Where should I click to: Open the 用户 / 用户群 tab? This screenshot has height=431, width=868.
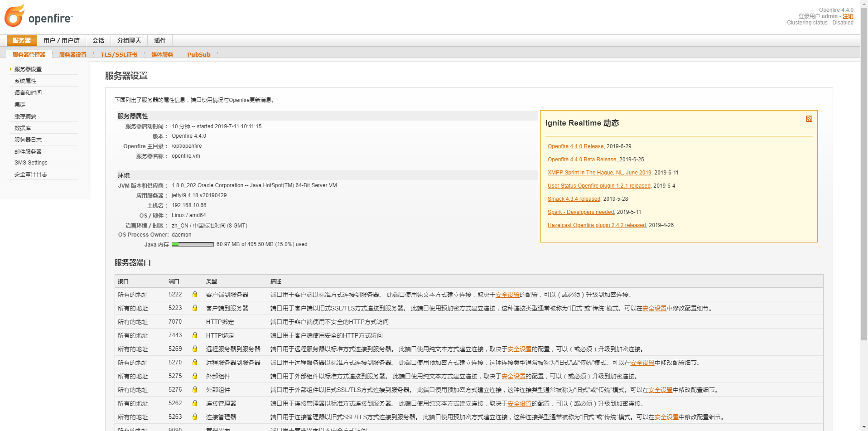coord(62,40)
